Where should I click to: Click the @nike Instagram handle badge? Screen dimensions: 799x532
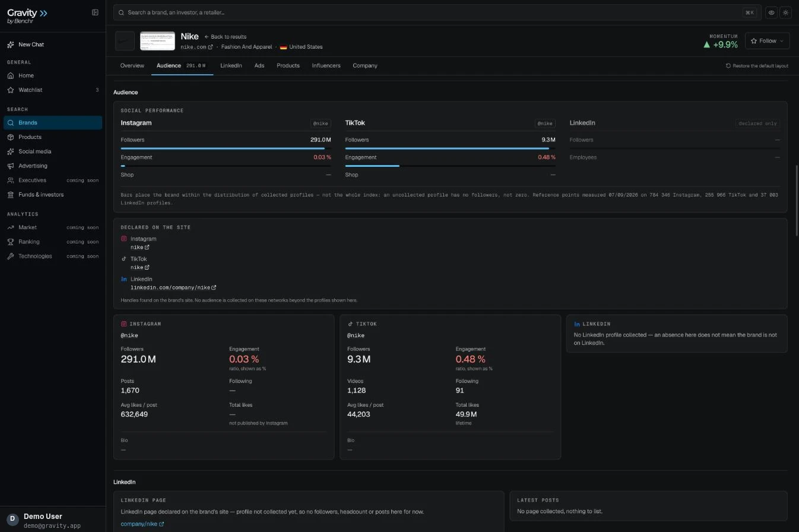321,123
